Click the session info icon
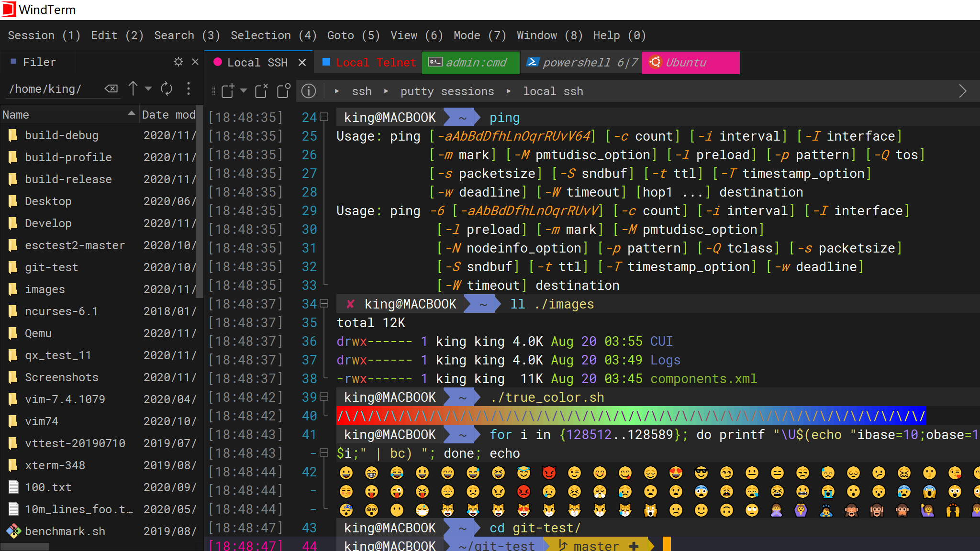Viewport: 980px width, 551px height. 309,91
